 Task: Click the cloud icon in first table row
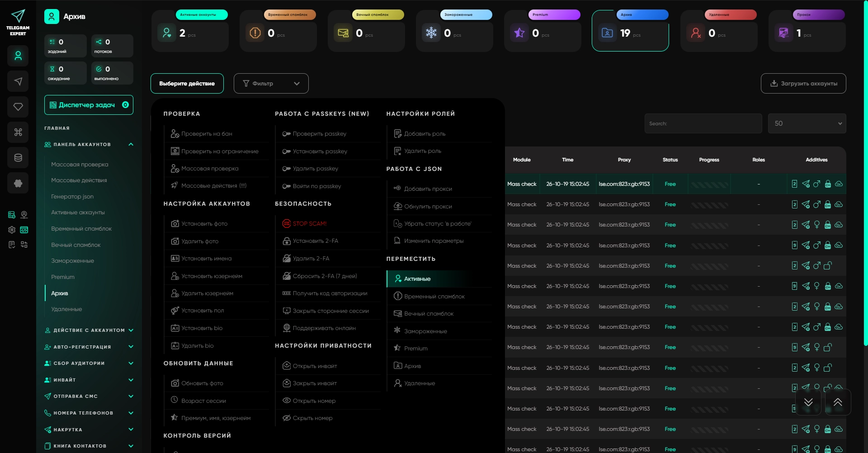click(839, 184)
